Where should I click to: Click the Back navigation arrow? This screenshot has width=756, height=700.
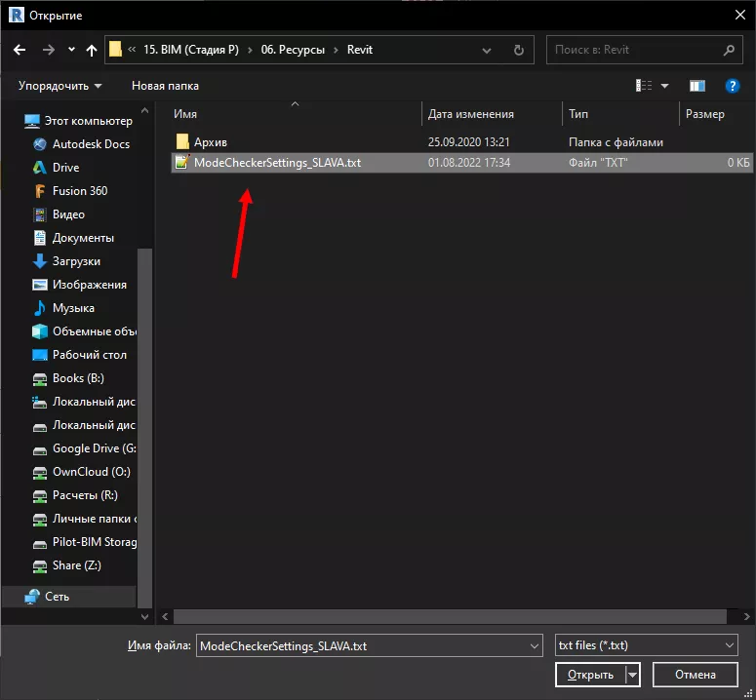coord(20,50)
